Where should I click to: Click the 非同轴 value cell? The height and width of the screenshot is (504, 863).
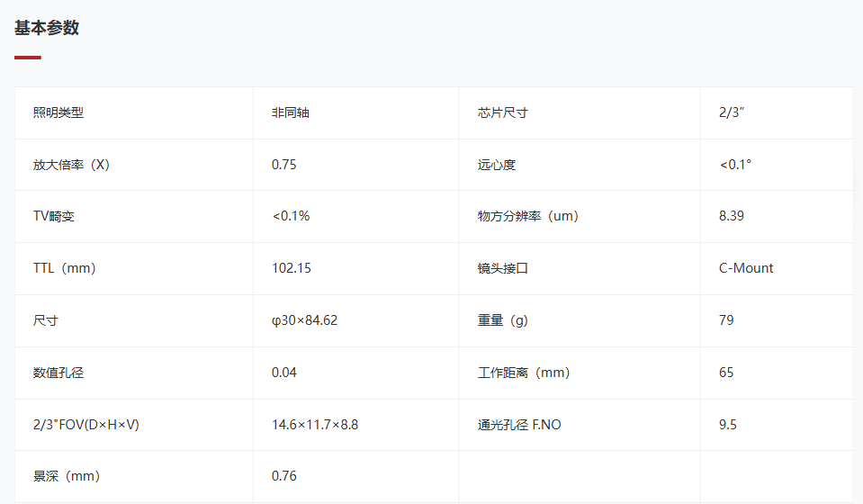point(356,112)
